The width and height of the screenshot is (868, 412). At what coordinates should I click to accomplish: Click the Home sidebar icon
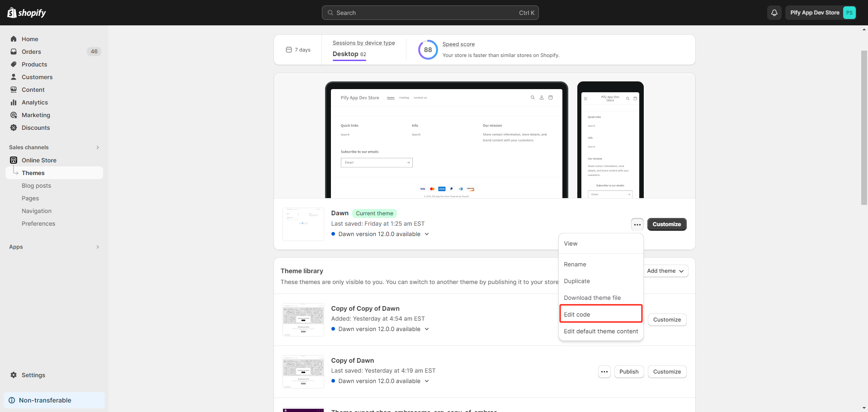(14, 39)
